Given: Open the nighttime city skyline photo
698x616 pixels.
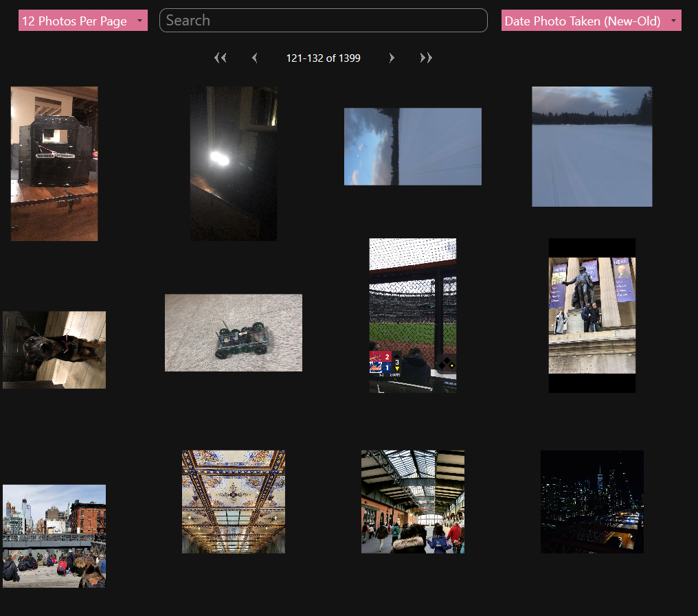Looking at the screenshot, I should 592,501.
